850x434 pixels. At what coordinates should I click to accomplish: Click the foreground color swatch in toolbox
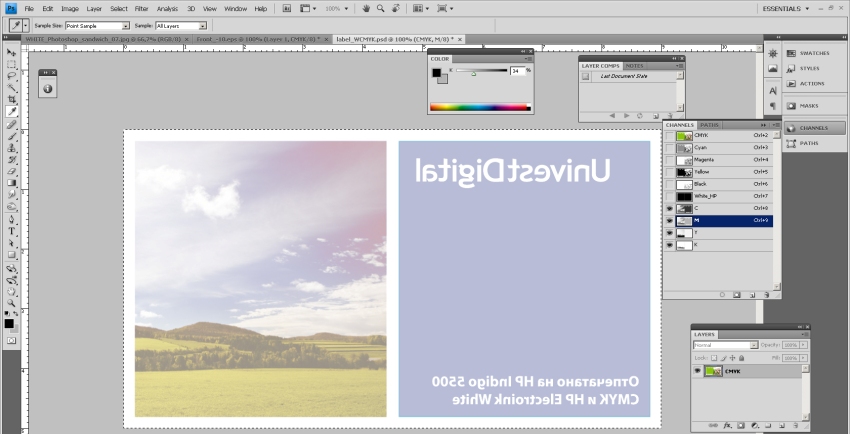tap(9, 323)
